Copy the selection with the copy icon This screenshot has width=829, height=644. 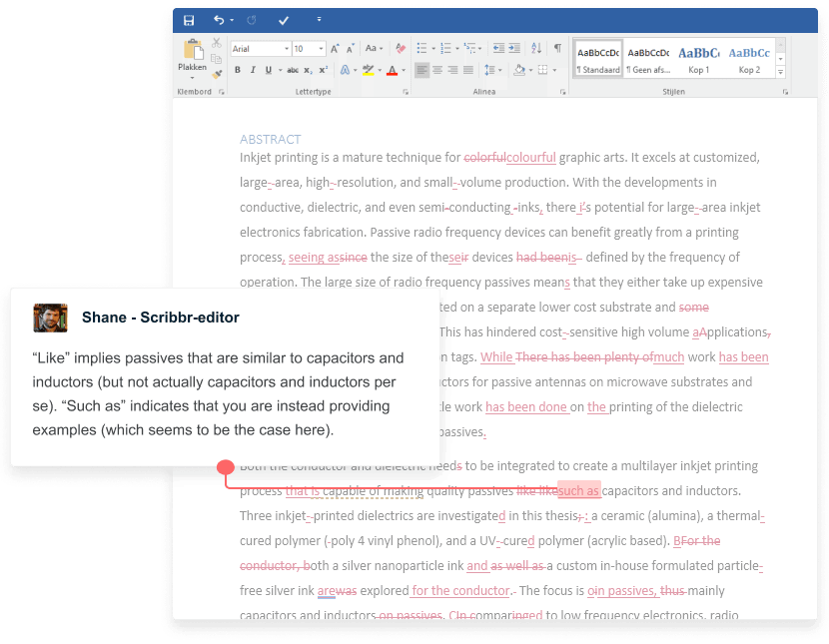coord(216,59)
